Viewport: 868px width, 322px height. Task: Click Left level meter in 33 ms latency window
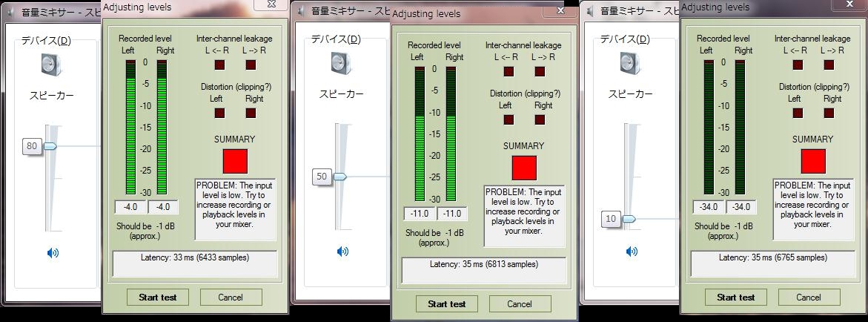130,127
